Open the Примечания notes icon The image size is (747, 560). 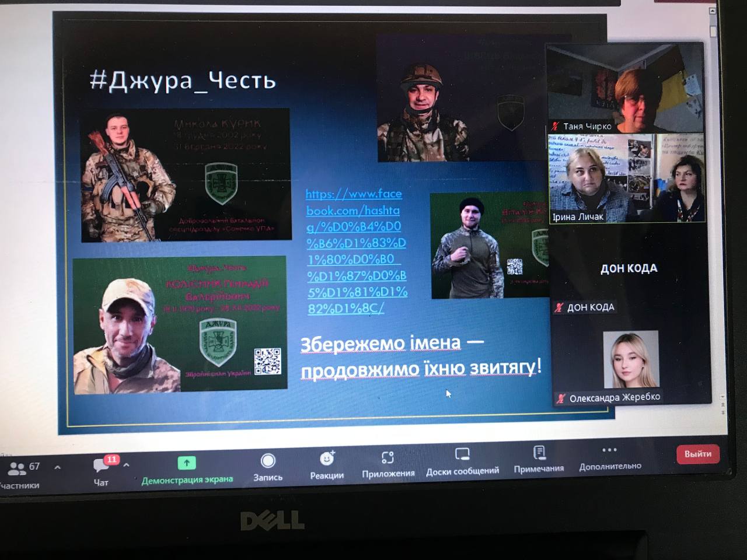click(539, 453)
